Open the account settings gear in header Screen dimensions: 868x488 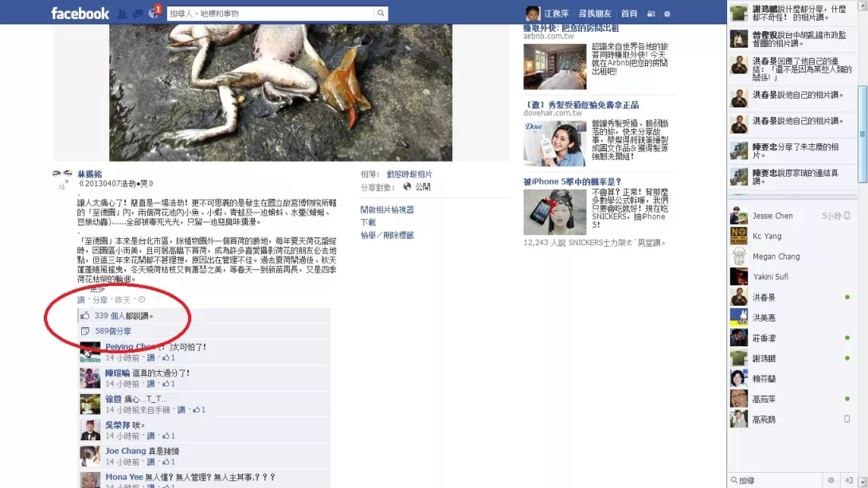click(667, 14)
